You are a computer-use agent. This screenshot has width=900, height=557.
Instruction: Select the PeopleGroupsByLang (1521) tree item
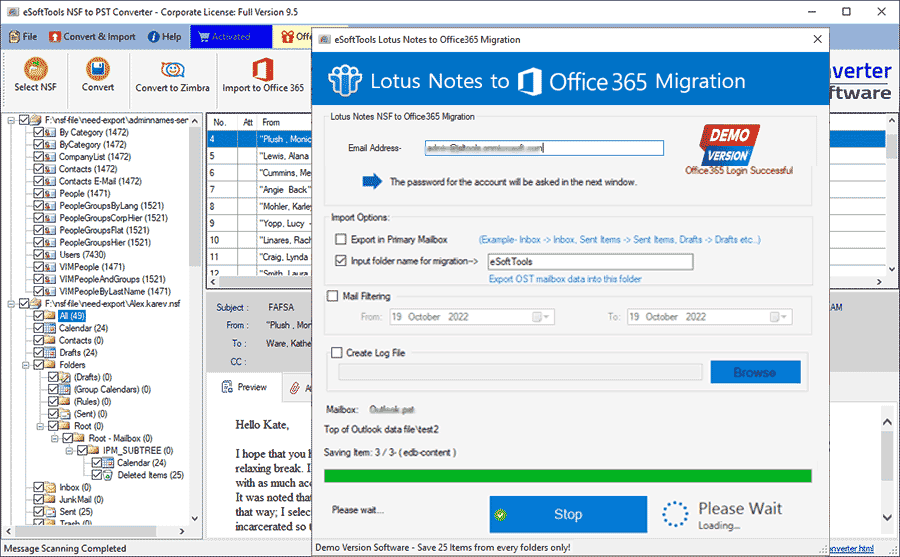tap(111, 206)
